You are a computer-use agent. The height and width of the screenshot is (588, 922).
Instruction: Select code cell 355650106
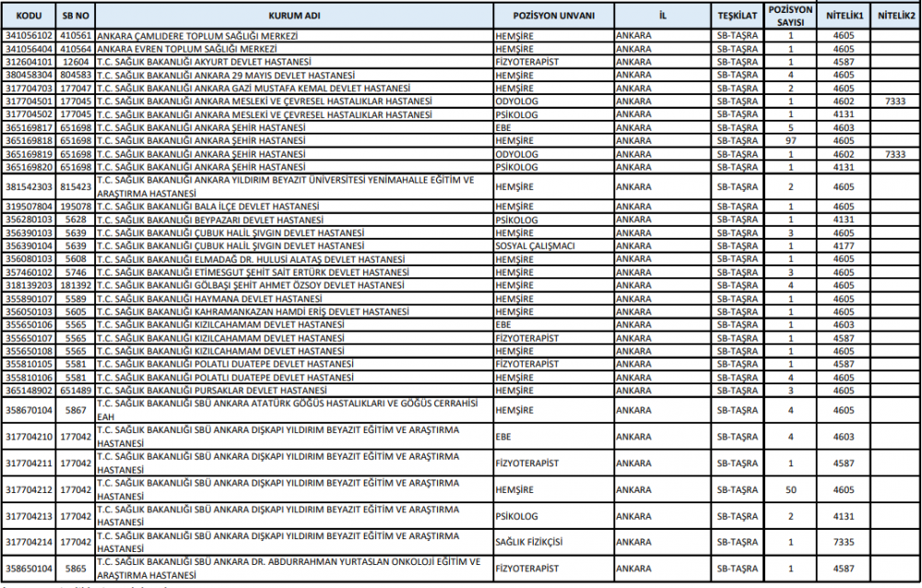coord(30,324)
